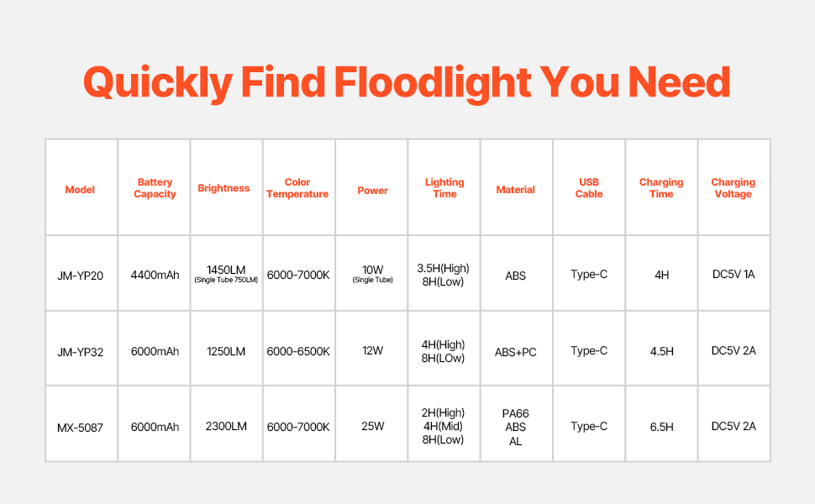The image size is (815, 504).
Task: Select the Charging Time column header
Action: pyautogui.click(x=661, y=188)
